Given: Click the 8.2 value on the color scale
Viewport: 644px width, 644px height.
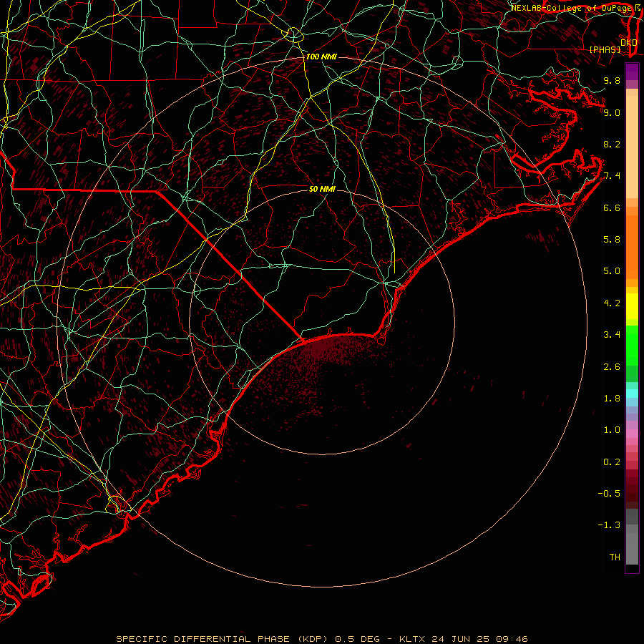Looking at the screenshot, I should coord(612,144).
